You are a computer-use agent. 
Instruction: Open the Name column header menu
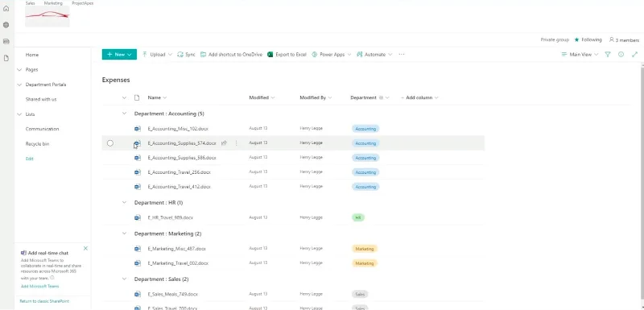click(157, 97)
